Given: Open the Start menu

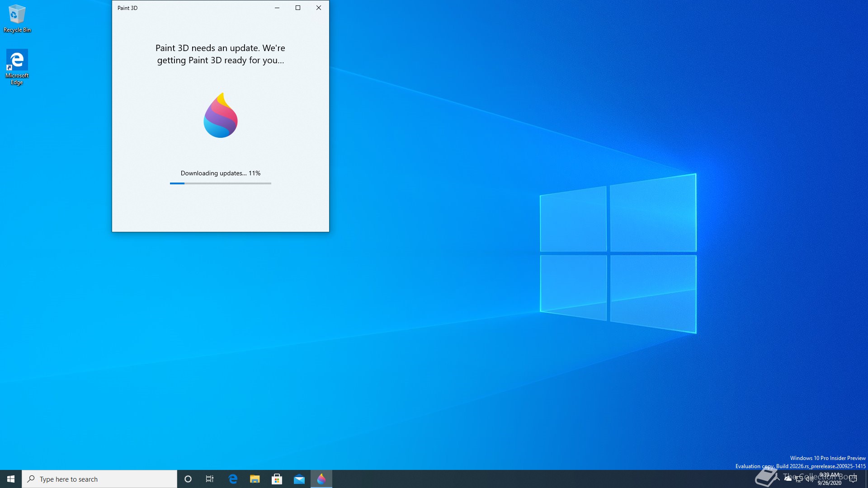Looking at the screenshot, I should pos(11,479).
